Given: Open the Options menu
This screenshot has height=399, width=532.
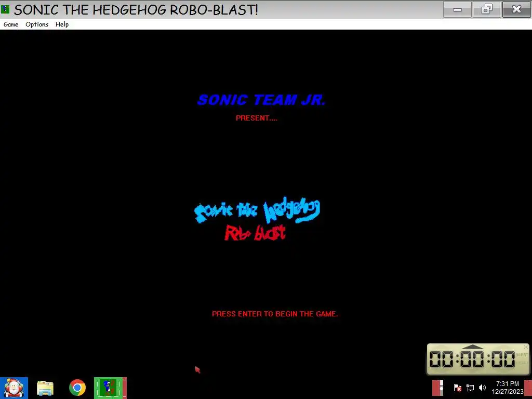Looking at the screenshot, I should point(37,24).
